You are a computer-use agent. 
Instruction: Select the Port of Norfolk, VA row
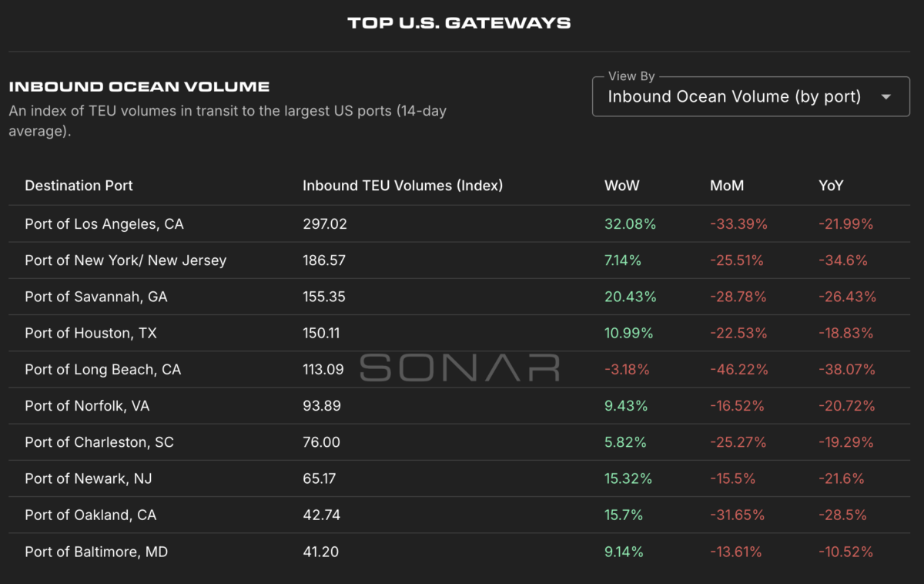point(87,406)
